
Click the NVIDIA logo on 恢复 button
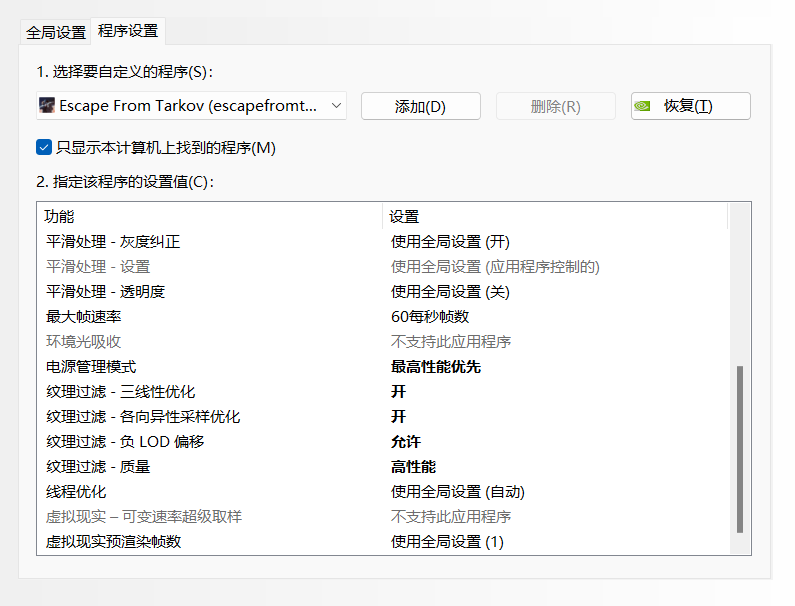pos(642,106)
